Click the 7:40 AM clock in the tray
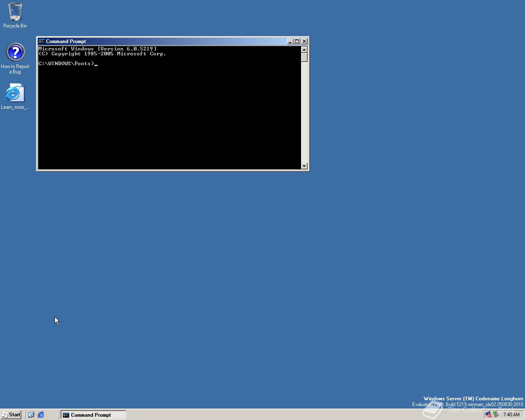This screenshot has width=525, height=420. click(511, 415)
